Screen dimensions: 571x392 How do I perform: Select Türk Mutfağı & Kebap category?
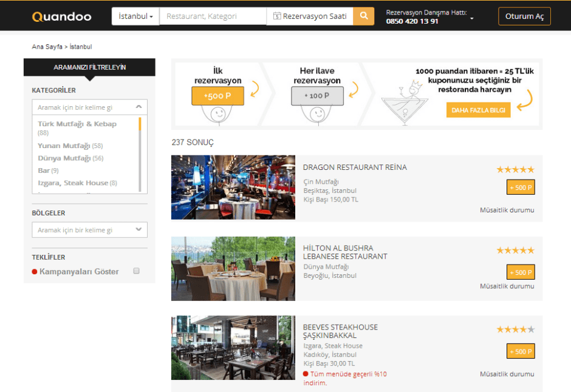(77, 124)
